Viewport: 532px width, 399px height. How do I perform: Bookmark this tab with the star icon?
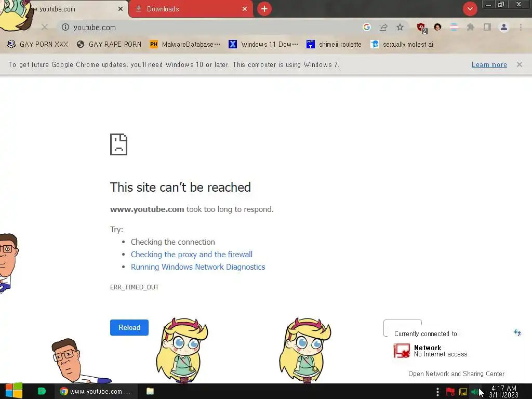click(x=400, y=27)
